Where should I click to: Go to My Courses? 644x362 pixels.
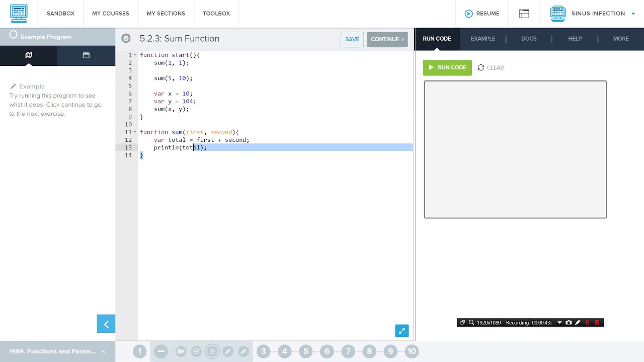tap(111, 14)
